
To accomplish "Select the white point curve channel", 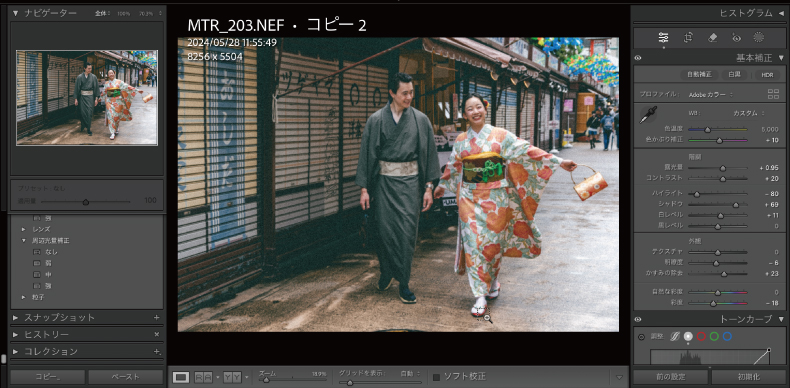I will [x=688, y=337].
